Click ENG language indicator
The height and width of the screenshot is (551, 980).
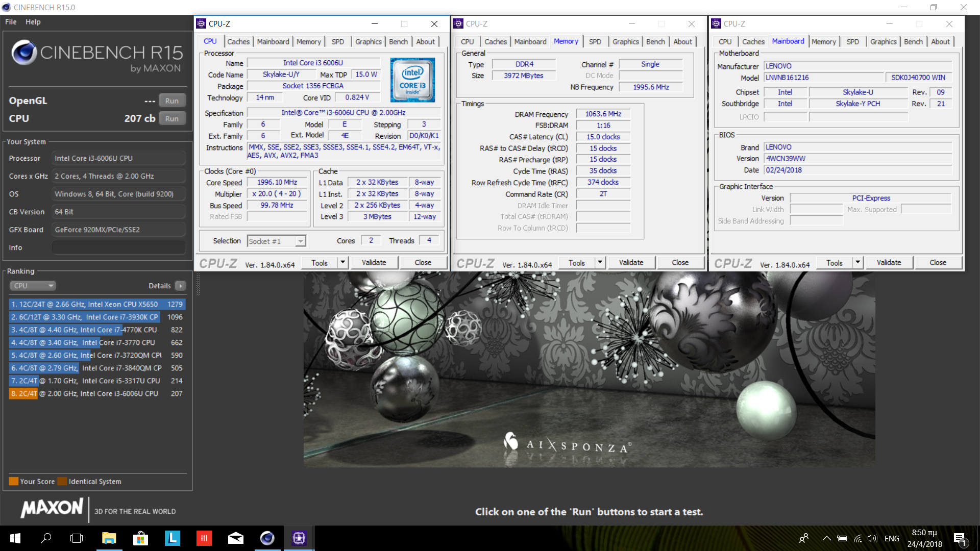pyautogui.click(x=892, y=538)
